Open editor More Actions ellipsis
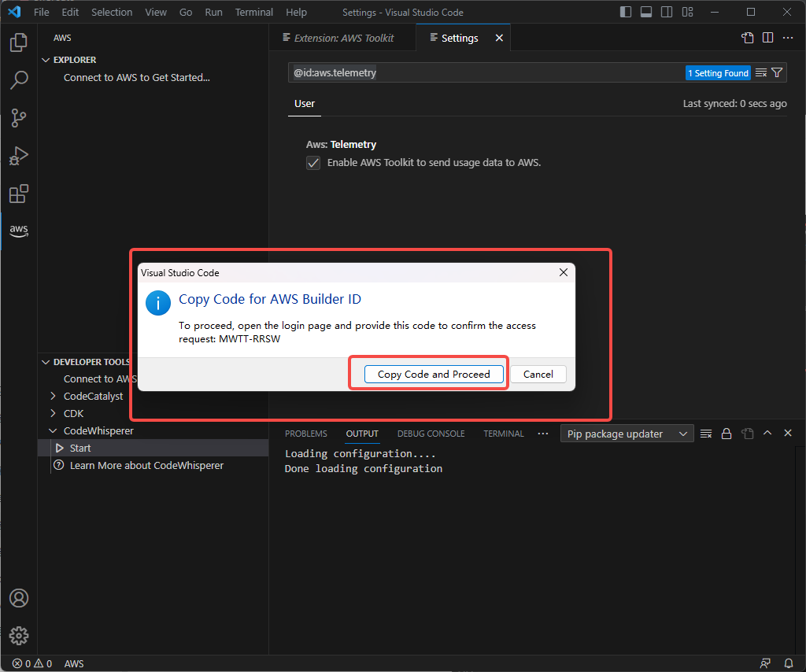Screen dimensions: 806x672 coord(787,38)
